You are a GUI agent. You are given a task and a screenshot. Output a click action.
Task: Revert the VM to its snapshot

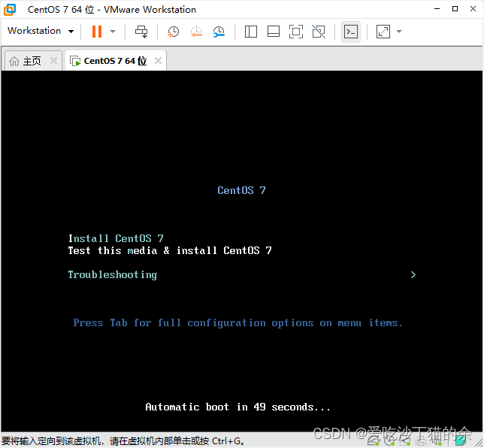click(196, 32)
